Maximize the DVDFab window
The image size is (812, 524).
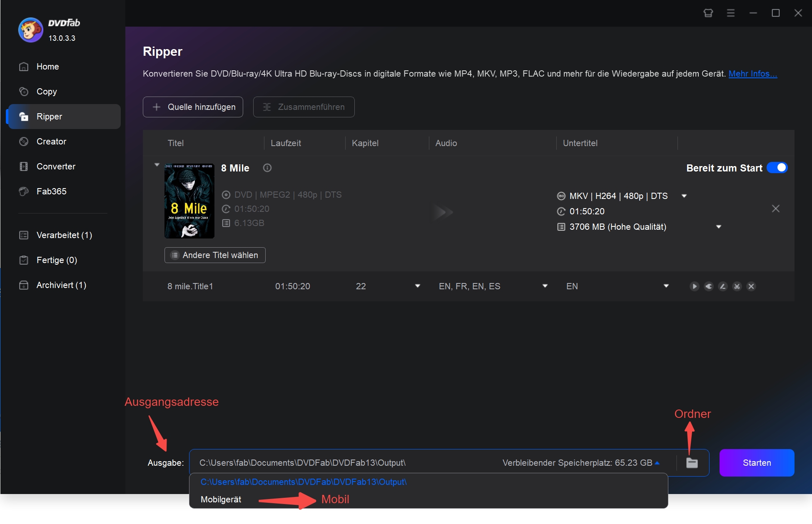[776, 13]
